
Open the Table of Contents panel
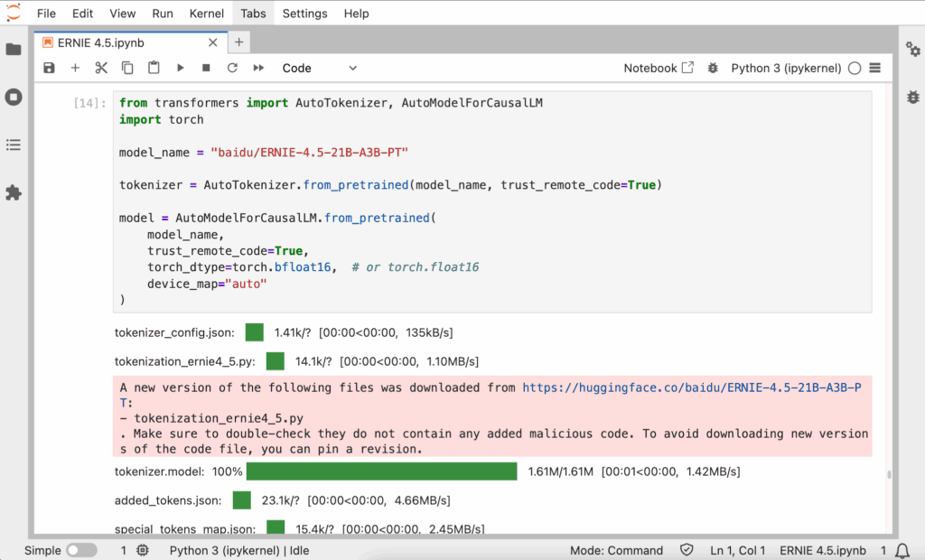(14, 145)
